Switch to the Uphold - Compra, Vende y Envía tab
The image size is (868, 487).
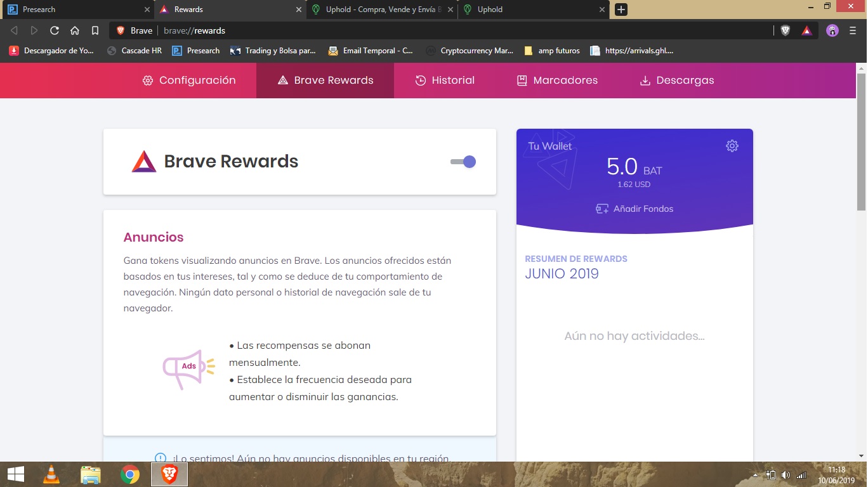pyautogui.click(x=383, y=10)
